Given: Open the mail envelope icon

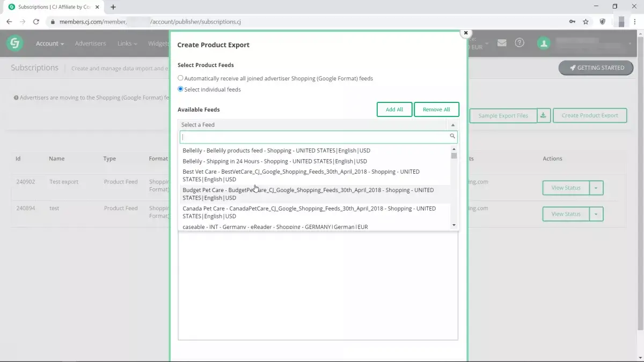Looking at the screenshot, I should click(502, 43).
